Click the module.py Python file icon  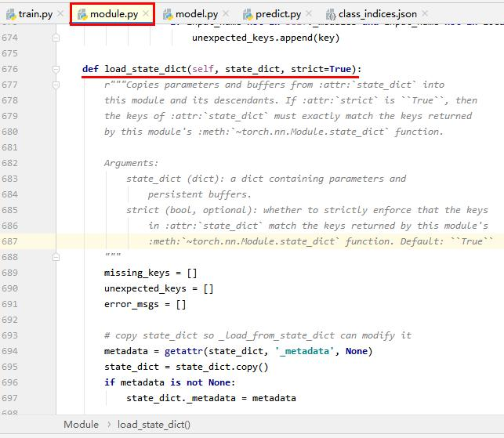click(x=82, y=14)
